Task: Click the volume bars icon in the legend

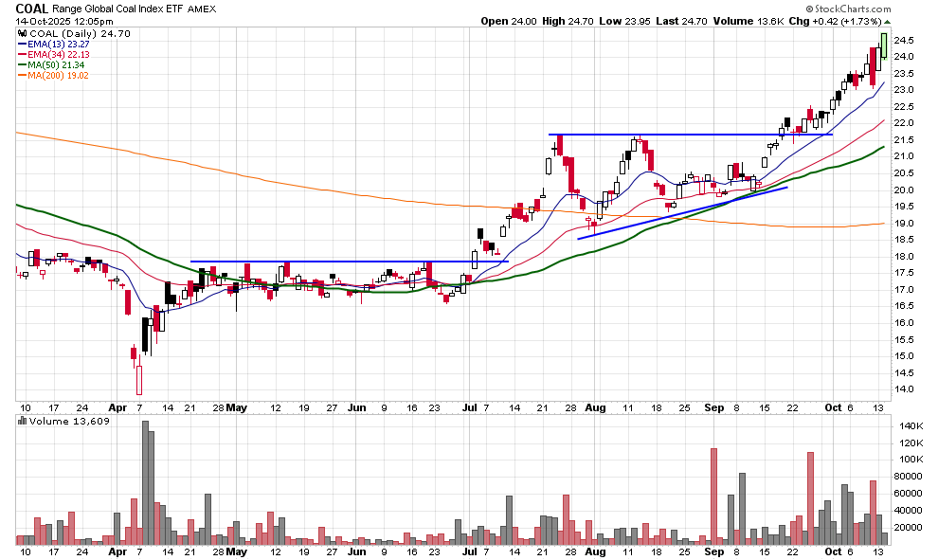Action: click(21, 421)
